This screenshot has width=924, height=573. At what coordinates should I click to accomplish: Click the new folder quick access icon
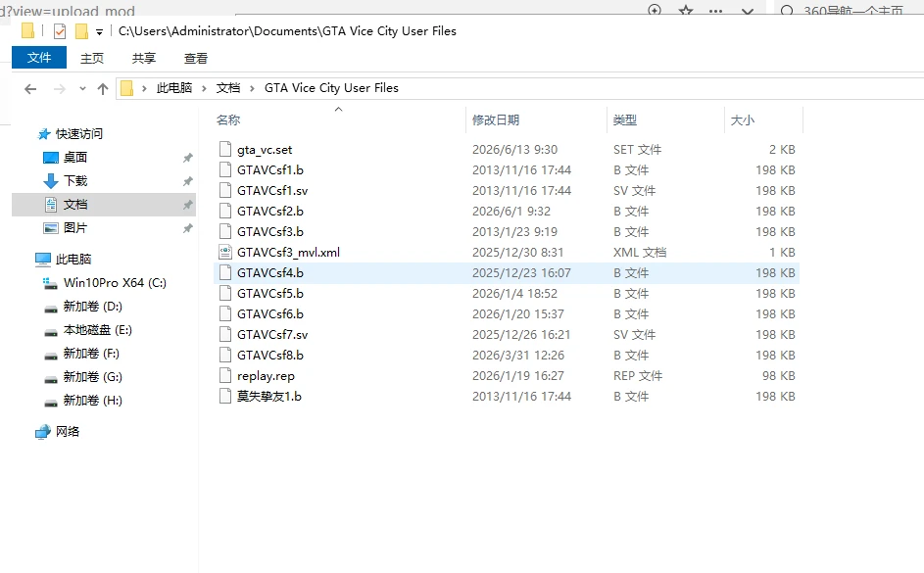[x=82, y=31]
